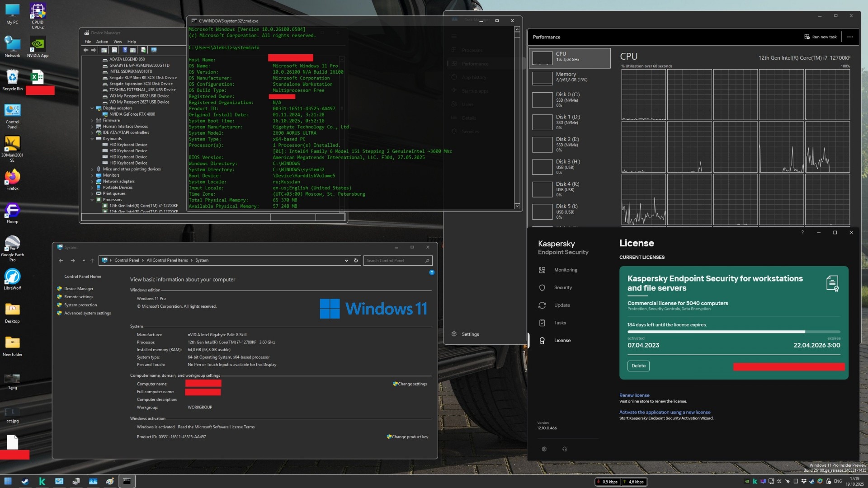Click monitor icon in Device Manager toolbar
Image resolution: width=868 pixels, height=488 pixels.
point(154,50)
